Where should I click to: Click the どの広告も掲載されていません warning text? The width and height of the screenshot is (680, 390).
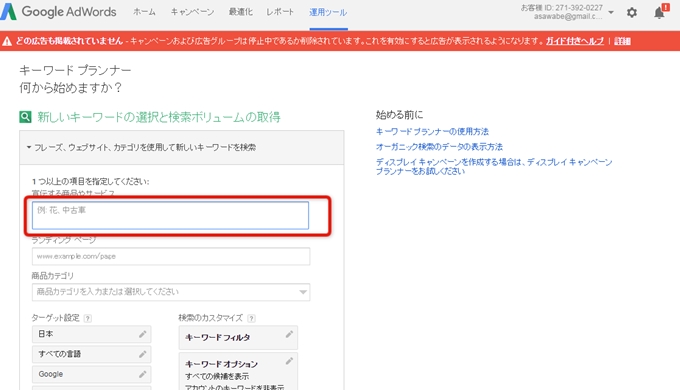69,41
